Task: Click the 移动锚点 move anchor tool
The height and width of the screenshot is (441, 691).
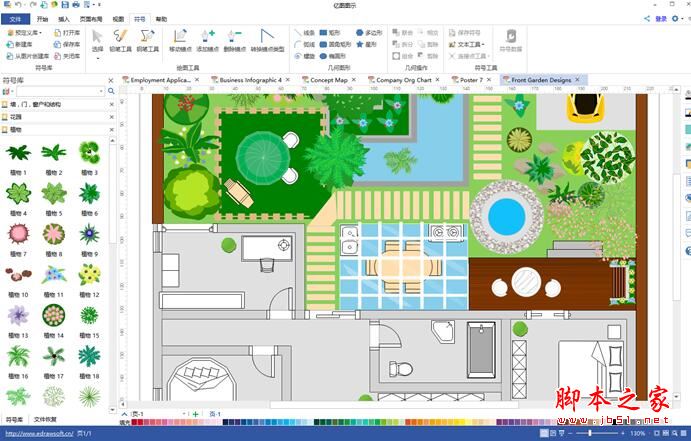Action: point(181,41)
